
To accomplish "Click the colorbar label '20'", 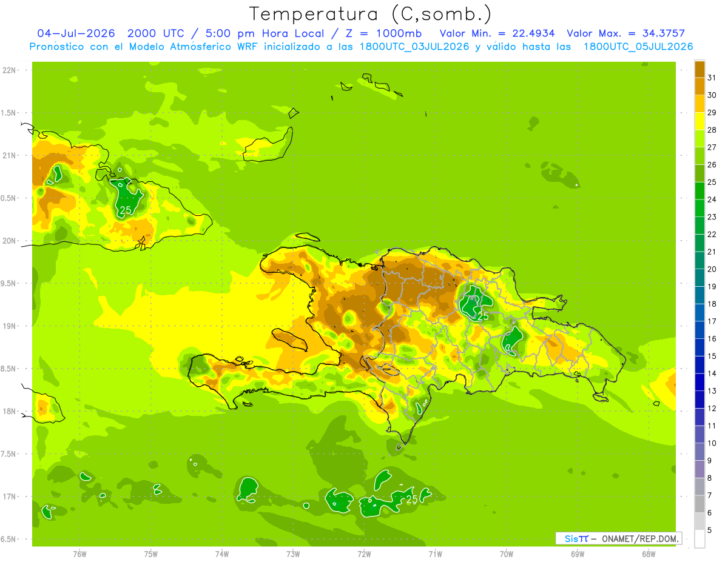I will click(x=712, y=269).
